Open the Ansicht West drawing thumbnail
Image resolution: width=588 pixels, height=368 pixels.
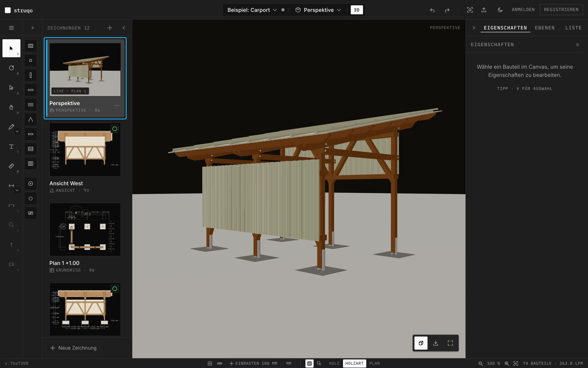pos(85,149)
